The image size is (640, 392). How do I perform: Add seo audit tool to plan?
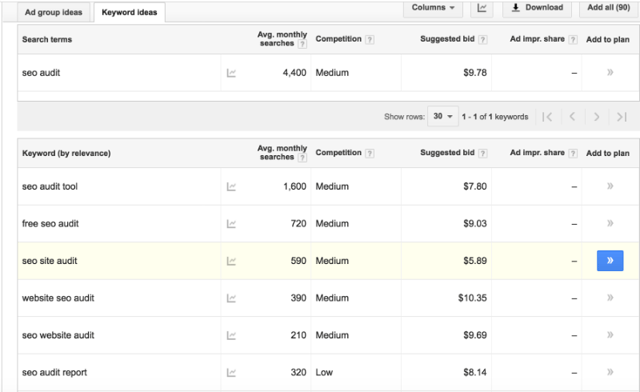(610, 186)
